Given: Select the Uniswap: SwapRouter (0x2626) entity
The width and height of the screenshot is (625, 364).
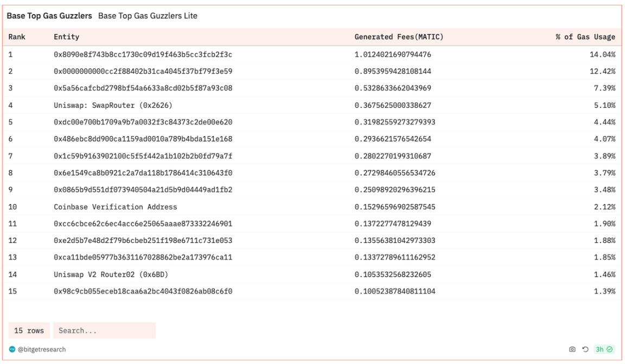Looking at the screenshot, I should [113, 105].
